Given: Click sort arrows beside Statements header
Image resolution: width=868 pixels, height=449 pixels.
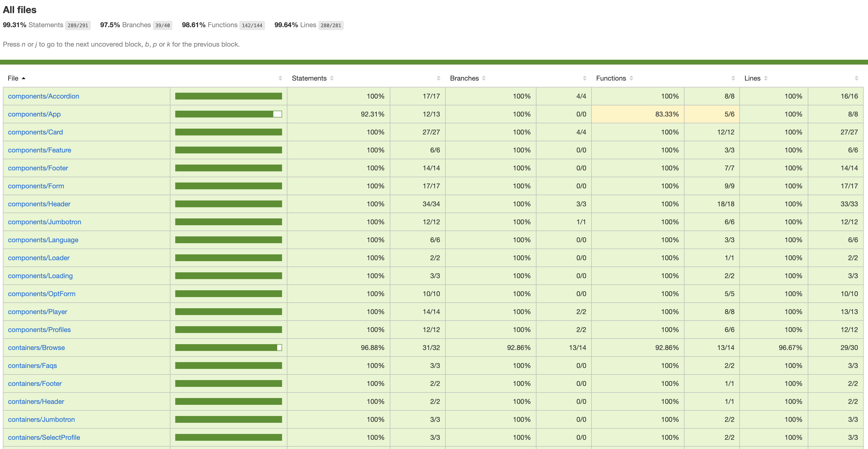Looking at the screenshot, I should [x=332, y=78].
